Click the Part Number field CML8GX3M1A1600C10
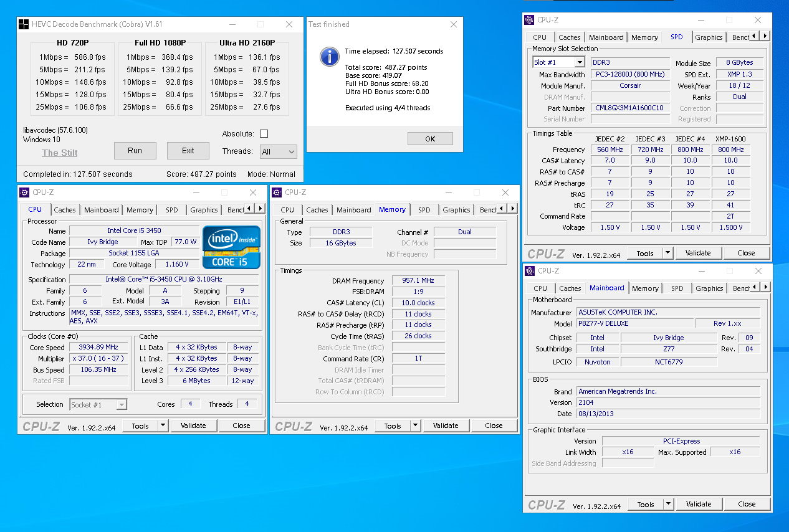 pos(631,108)
